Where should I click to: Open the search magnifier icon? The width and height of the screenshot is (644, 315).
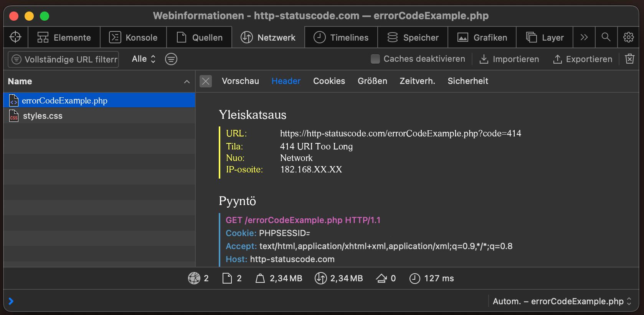(606, 37)
